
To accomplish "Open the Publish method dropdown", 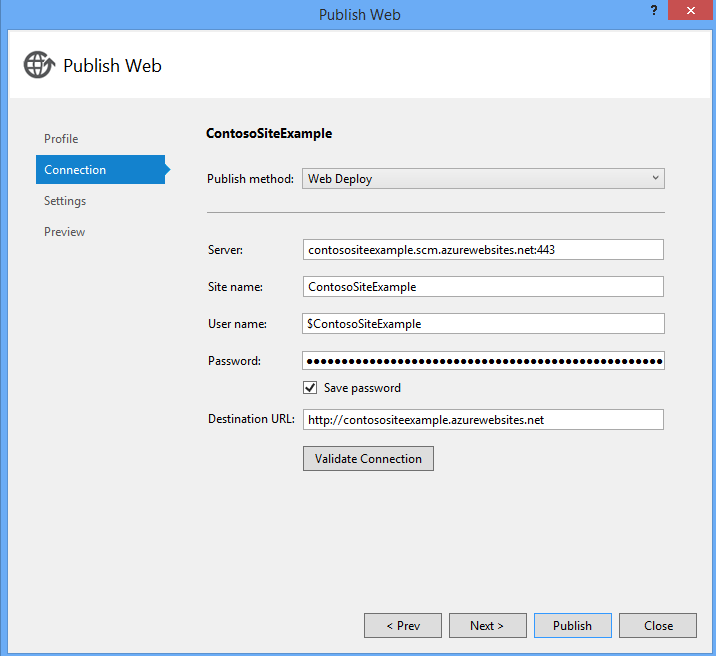I will 483,178.
